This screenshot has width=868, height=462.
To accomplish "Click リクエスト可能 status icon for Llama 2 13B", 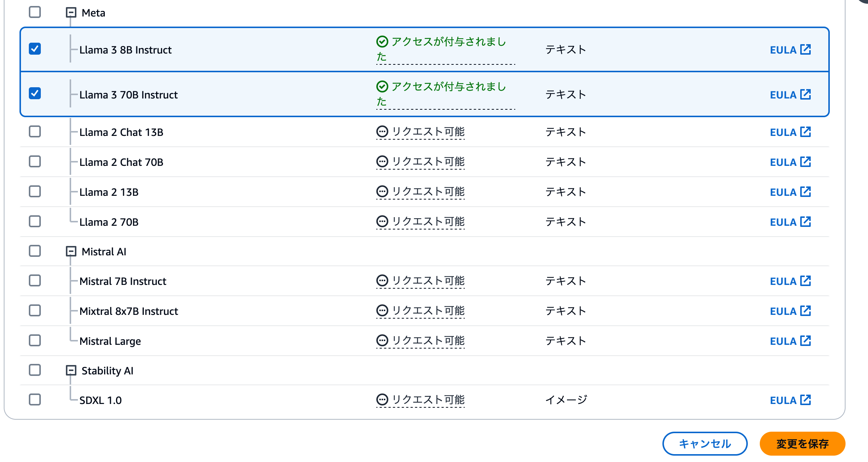I will (382, 191).
